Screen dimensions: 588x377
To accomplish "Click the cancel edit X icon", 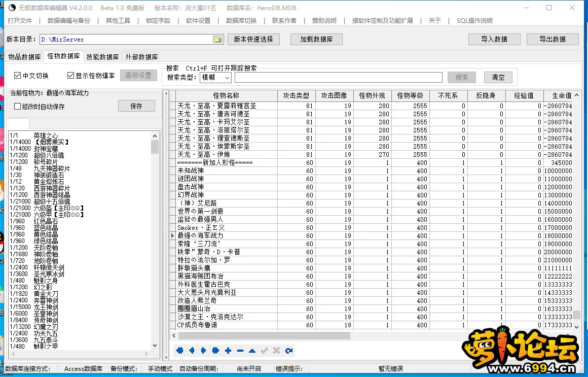I will point(276,350).
